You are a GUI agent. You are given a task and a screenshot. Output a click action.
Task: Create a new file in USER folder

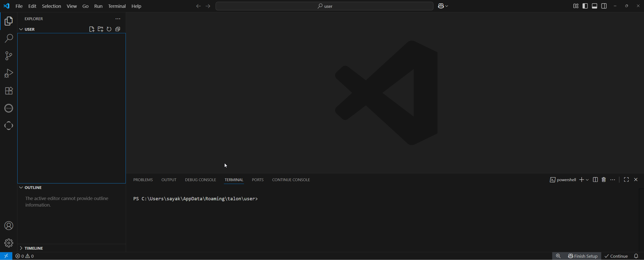(x=92, y=29)
